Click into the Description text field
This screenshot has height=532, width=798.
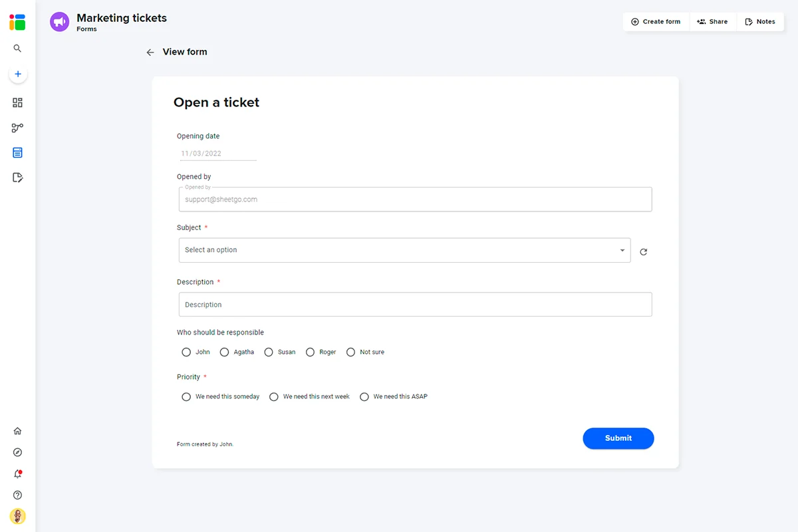coord(415,305)
